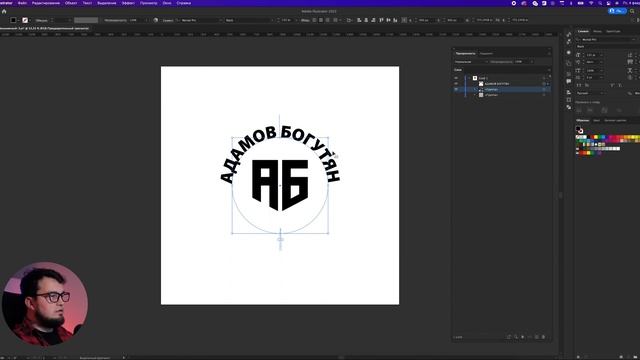Click Collect for Export icon in Layers panel

(x=509, y=337)
